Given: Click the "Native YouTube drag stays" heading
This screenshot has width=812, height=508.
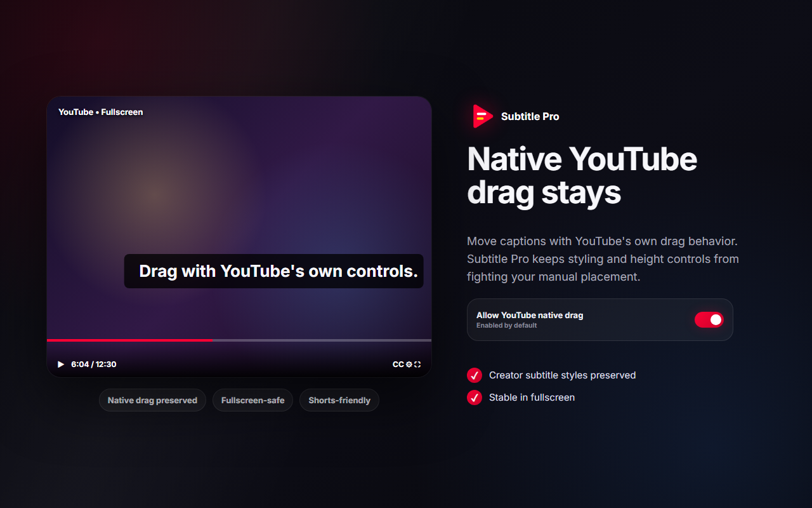Looking at the screenshot, I should pyautogui.click(x=582, y=176).
